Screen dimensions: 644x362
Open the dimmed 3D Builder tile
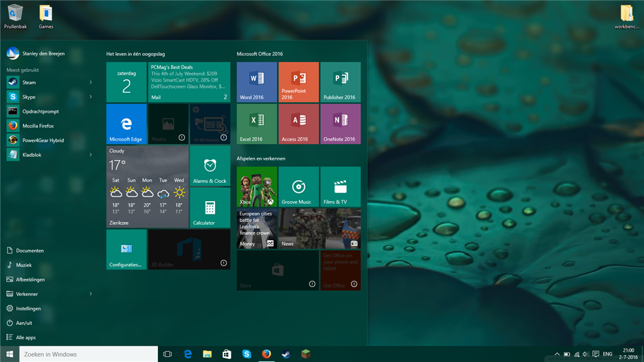point(189,250)
